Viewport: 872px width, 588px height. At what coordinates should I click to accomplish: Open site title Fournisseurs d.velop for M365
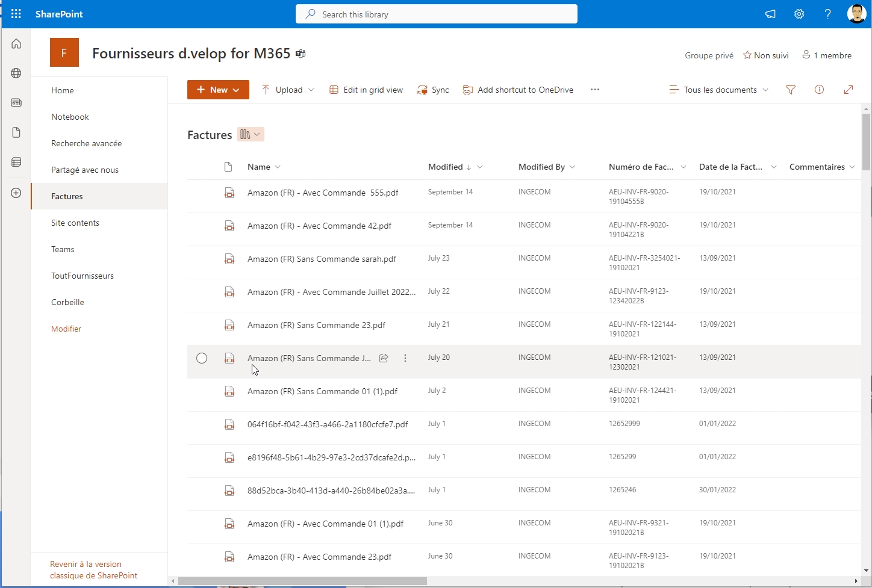tap(192, 54)
